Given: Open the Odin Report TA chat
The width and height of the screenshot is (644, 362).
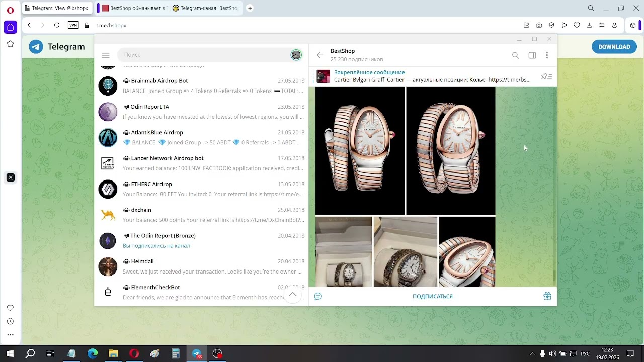Looking at the screenshot, I should click(201, 112).
